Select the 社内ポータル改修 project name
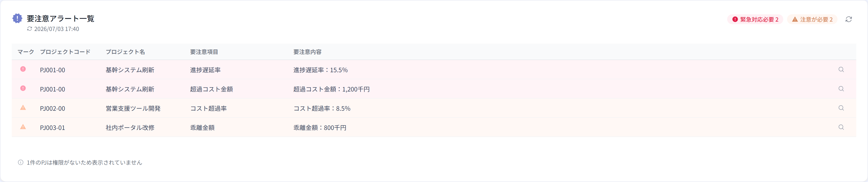Screen dimensions: 868x182 [130, 128]
